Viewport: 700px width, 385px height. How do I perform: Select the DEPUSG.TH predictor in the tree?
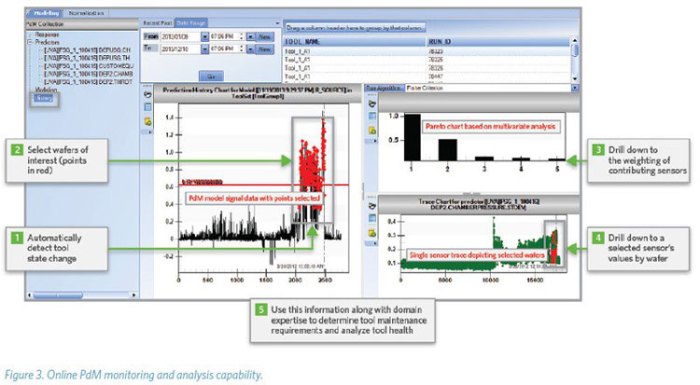pyautogui.click(x=87, y=58)
